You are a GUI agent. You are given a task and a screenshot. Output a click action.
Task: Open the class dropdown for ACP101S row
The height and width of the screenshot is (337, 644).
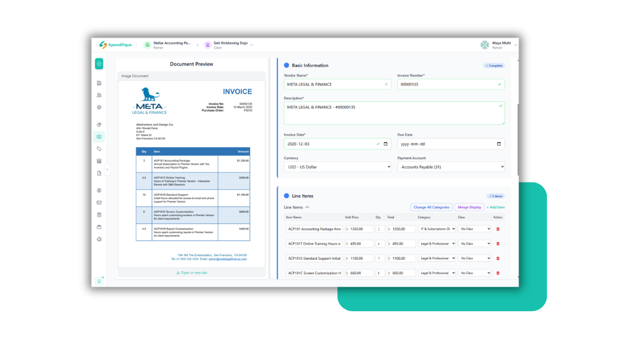click(474, 258)
